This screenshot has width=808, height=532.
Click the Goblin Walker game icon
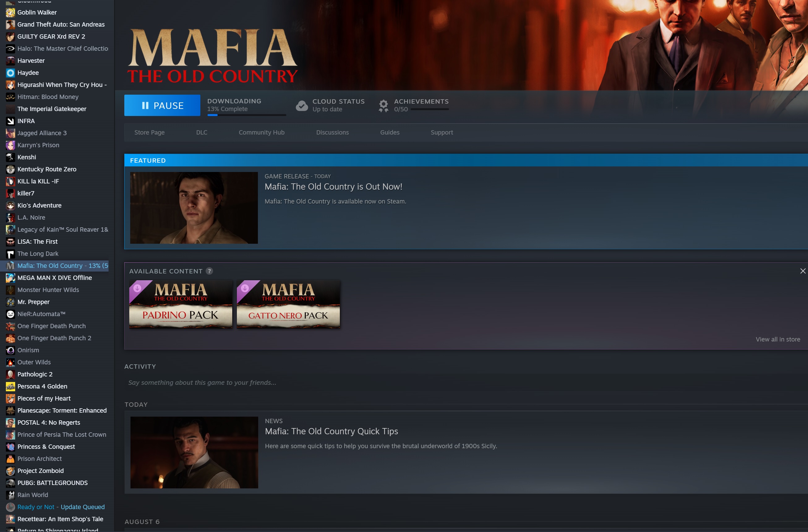(x=11, y=12)
